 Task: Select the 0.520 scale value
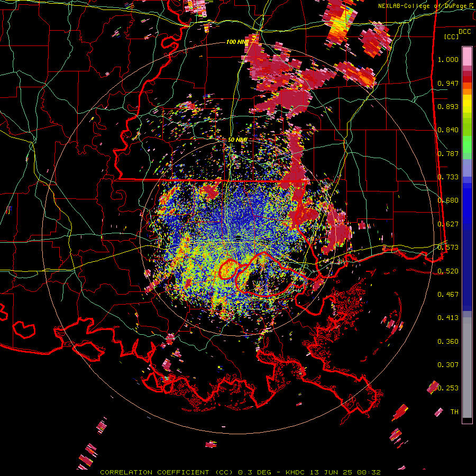pos(448,271)
